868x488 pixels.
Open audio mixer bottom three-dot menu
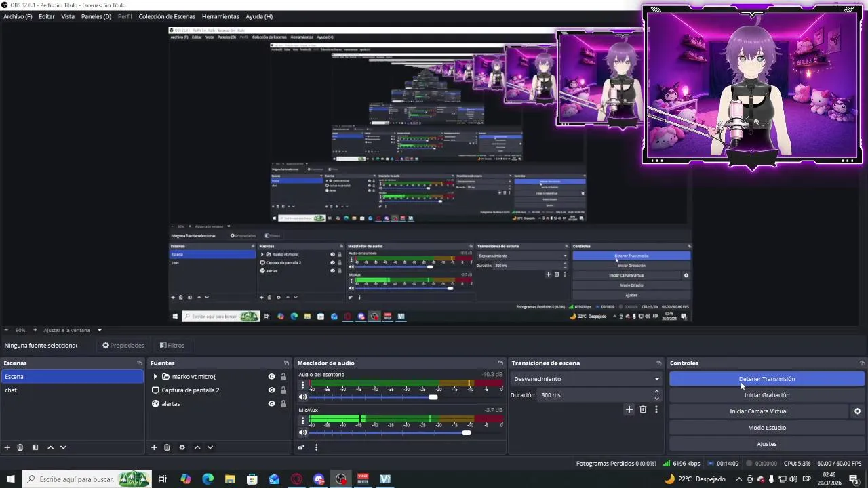(316, 447)
